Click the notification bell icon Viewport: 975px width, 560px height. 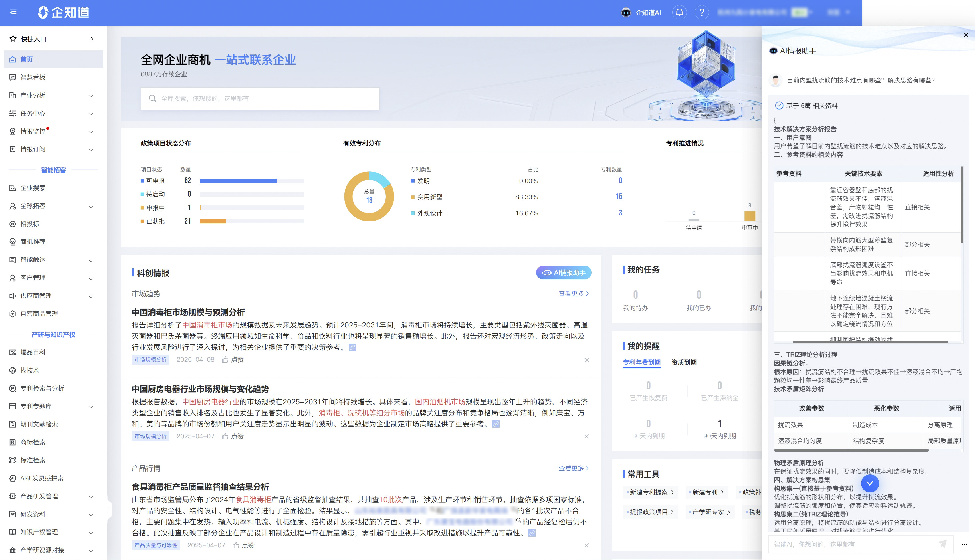pos(679,13)
